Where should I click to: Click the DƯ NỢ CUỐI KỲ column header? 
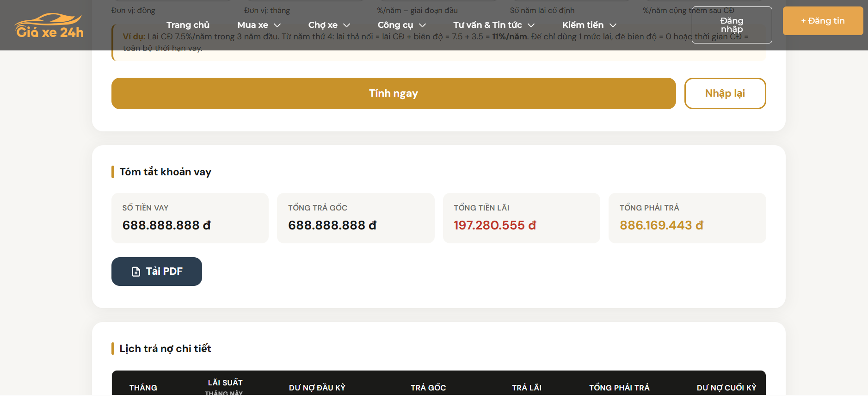(726, 388)
